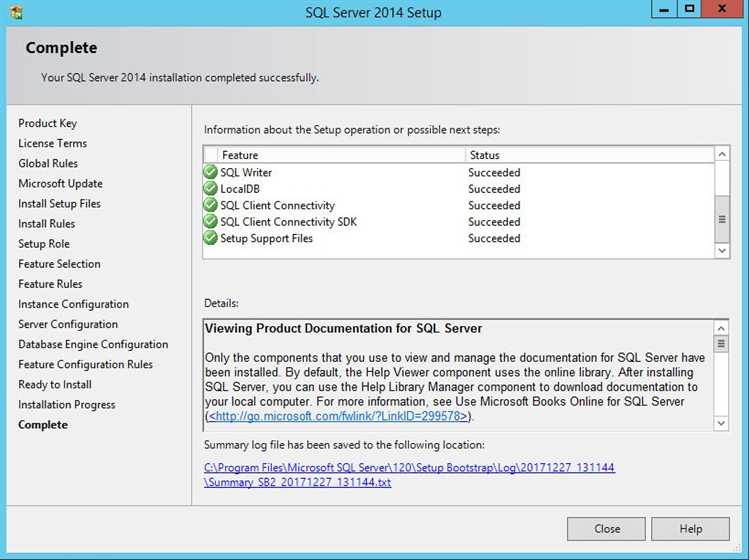The image size is (750, 560).
Task: Select the Setup Support Files row
Action: click(459, 238)
